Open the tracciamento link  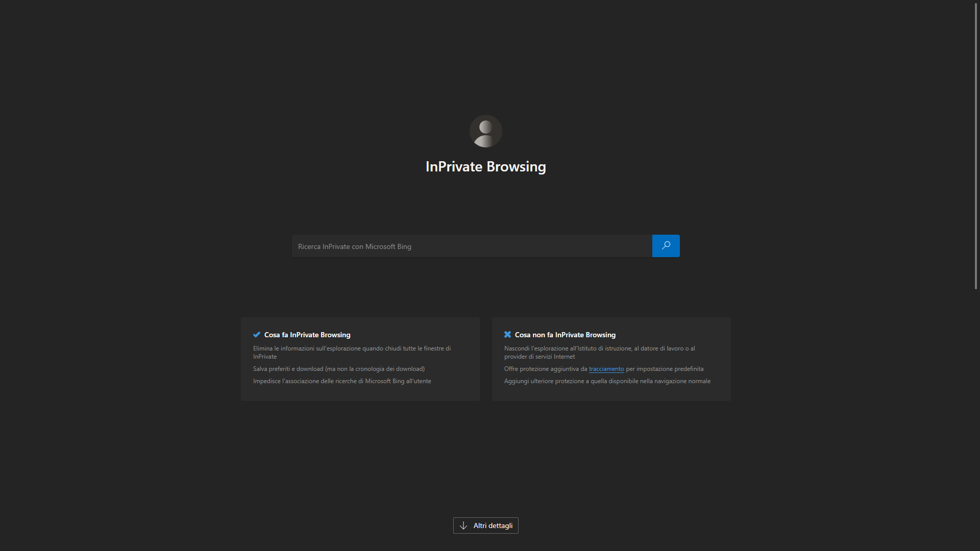coord(606,369)
